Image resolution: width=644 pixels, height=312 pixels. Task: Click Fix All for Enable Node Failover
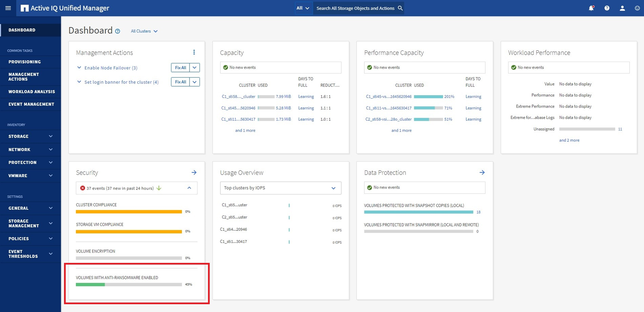tap(181, 68)
